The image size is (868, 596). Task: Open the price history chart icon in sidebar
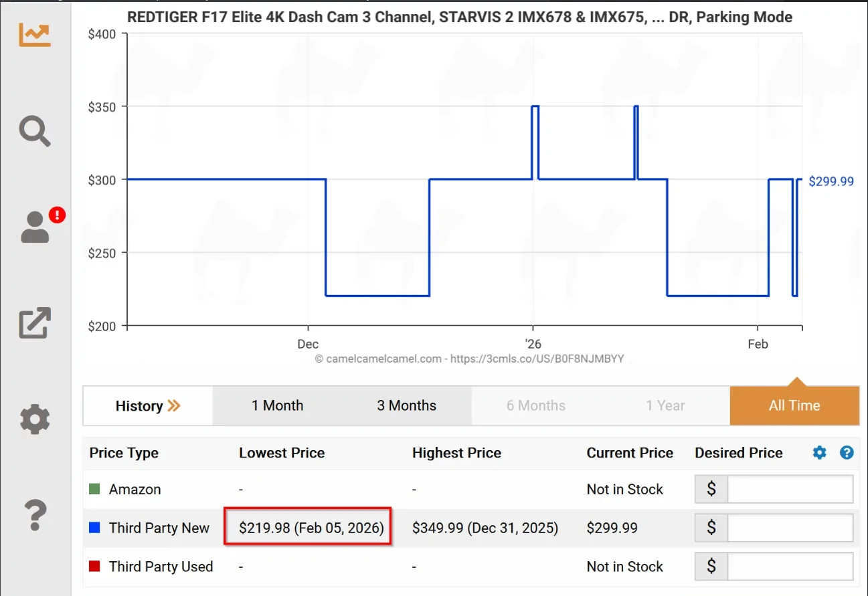click(35, 35)
